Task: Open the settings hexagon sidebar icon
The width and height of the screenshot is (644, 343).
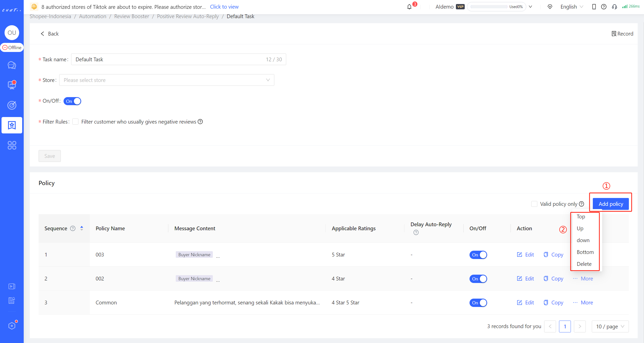Action: [12, 326]
